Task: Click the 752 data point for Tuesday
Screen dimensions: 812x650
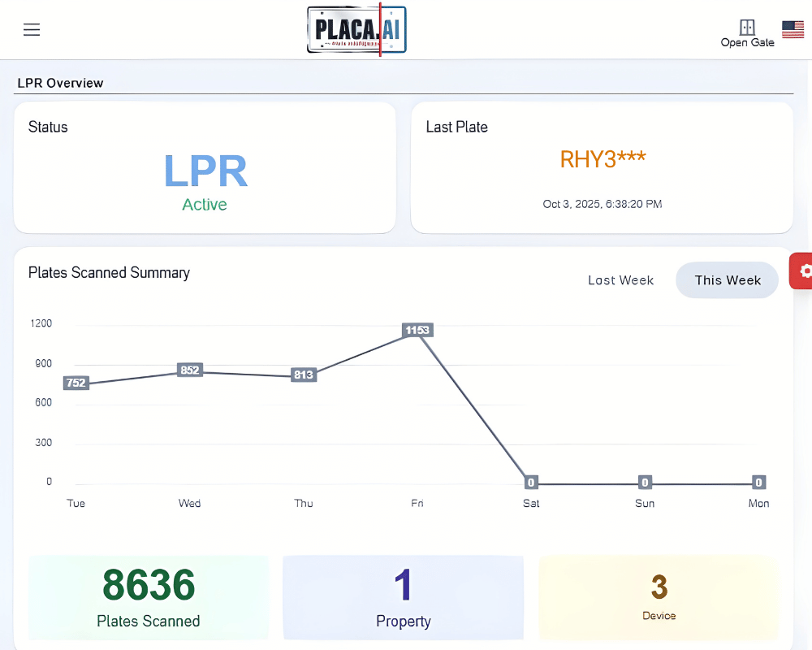Action: click(76, 383)
